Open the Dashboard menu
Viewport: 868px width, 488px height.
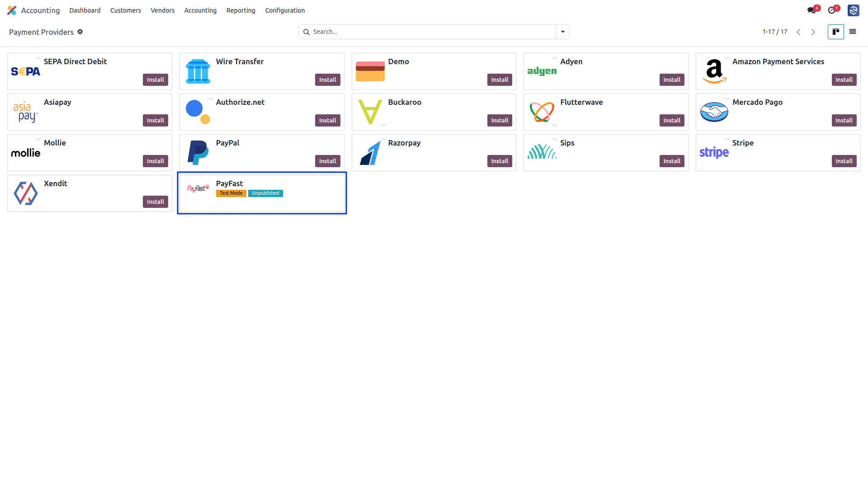[85, 10]
